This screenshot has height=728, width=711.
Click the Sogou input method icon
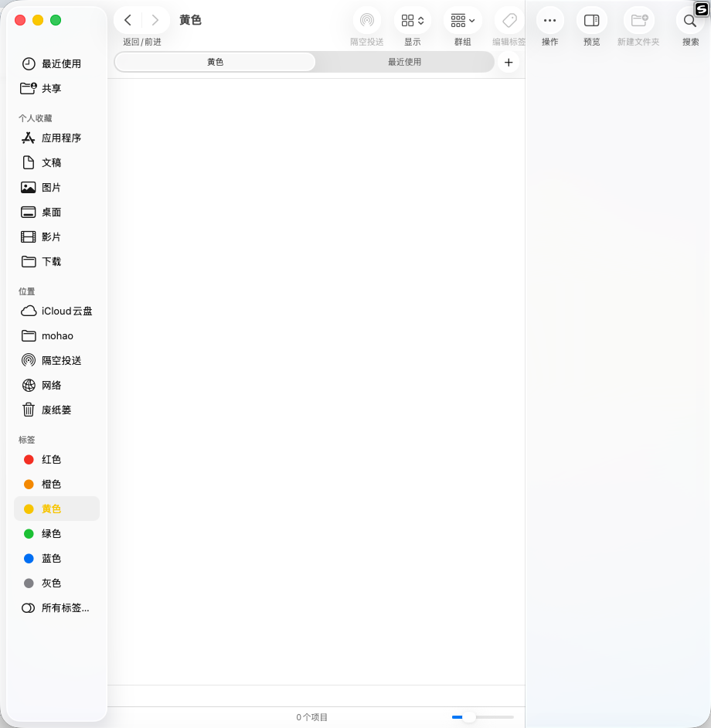point(701,9)
